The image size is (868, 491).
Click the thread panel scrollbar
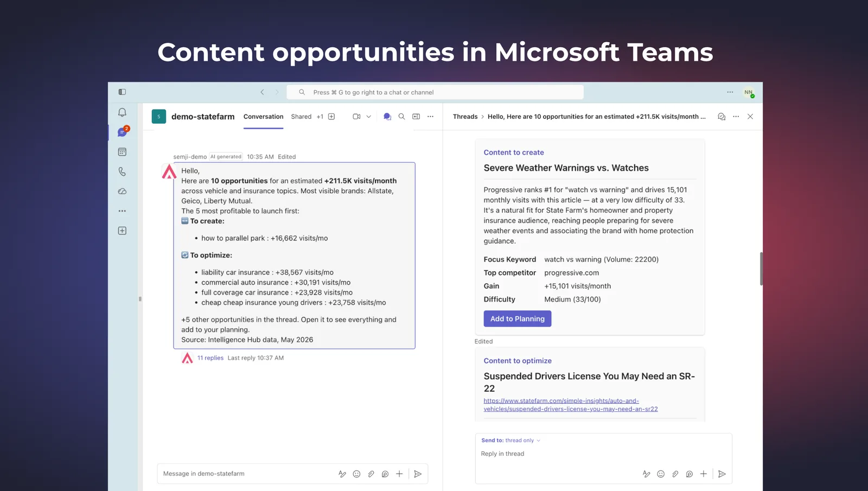[761, 269]
